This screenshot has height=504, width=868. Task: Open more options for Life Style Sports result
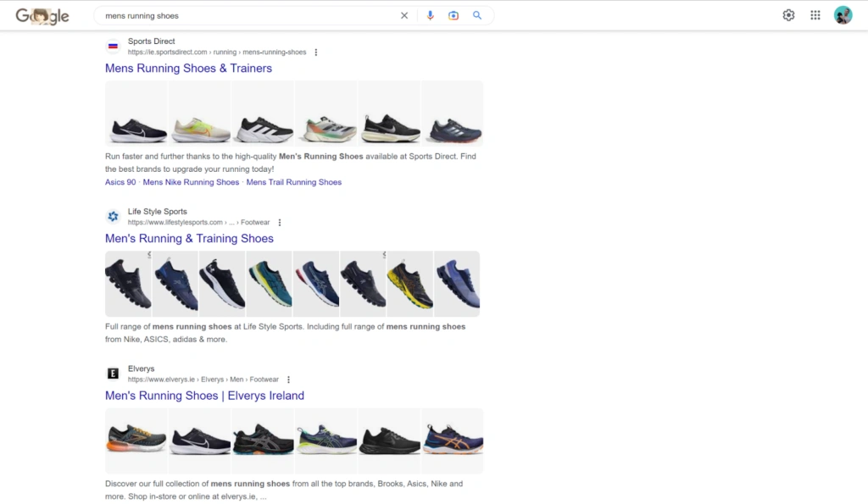tap(280, 223)
